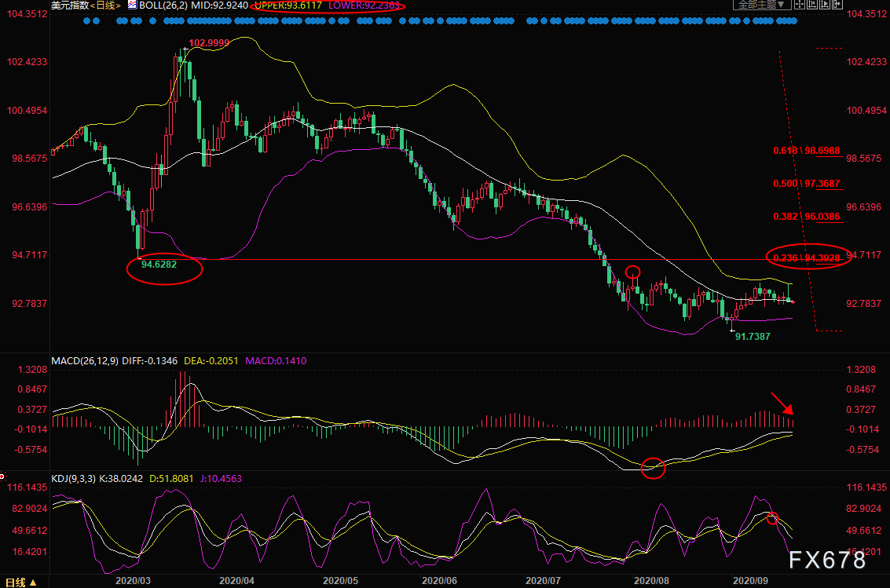This screenshot has width=890, height=588.
Task: Click the 91.7387 low price label
Action: (x=753, y=336)
